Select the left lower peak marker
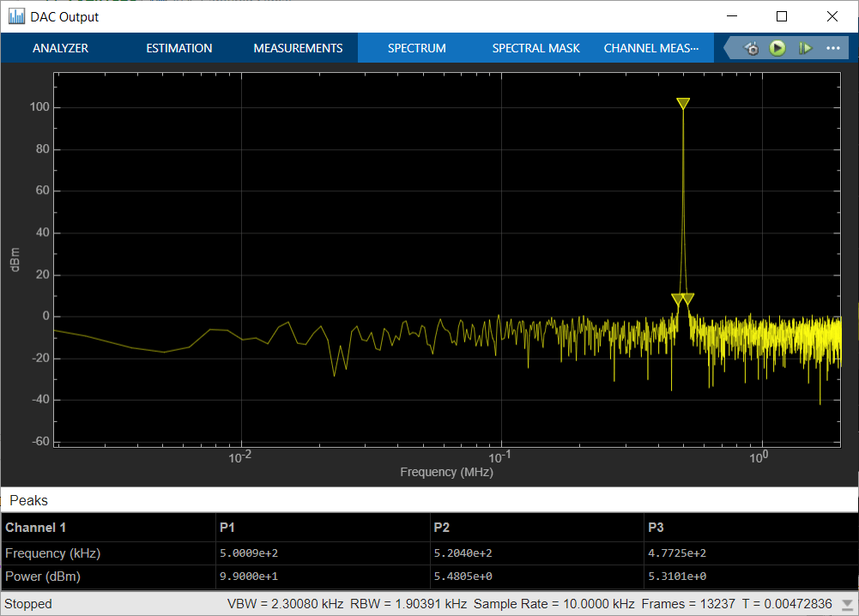The height and width of the screenshot is (616, 859). point(678,299)
